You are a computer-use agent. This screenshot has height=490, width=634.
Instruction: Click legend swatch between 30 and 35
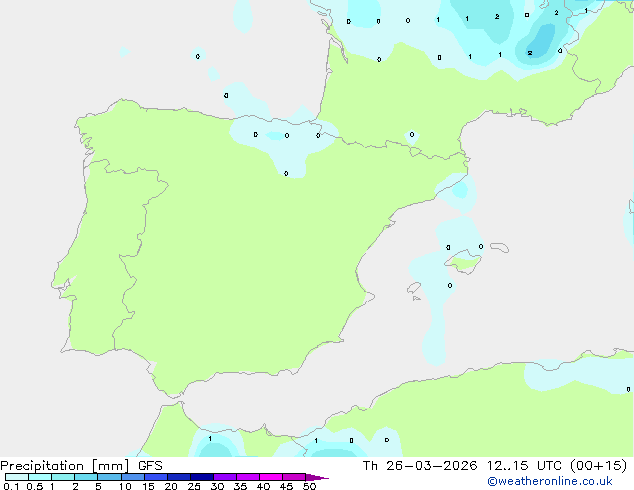tap(225, 477)
